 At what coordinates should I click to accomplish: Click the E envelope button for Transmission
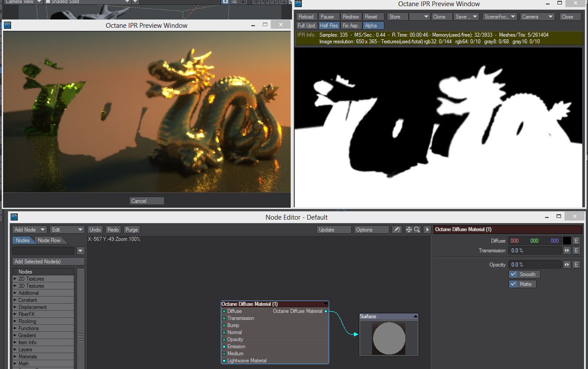[x=576, y=251]
